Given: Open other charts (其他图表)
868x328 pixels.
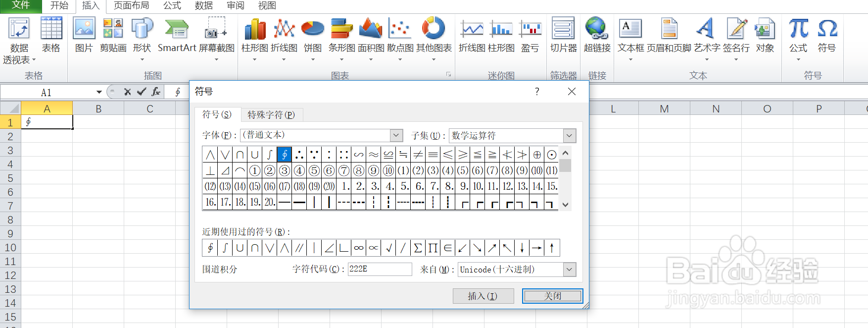Looking at the screenshot, I should click(434, 40).
